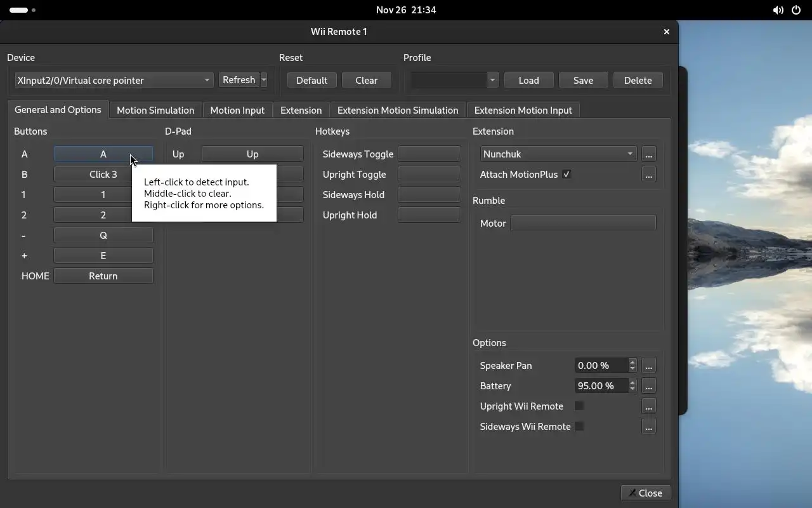The height and width of the screenshot is (508, 812).
Task: Set the Sideways Hold hotkey field
Action: 429,194
